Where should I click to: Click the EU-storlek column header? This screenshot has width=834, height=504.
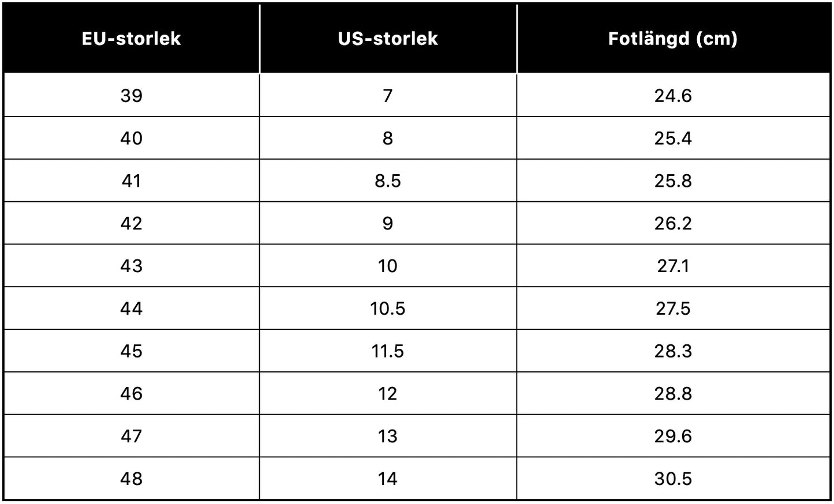click(x=132, y=39)
